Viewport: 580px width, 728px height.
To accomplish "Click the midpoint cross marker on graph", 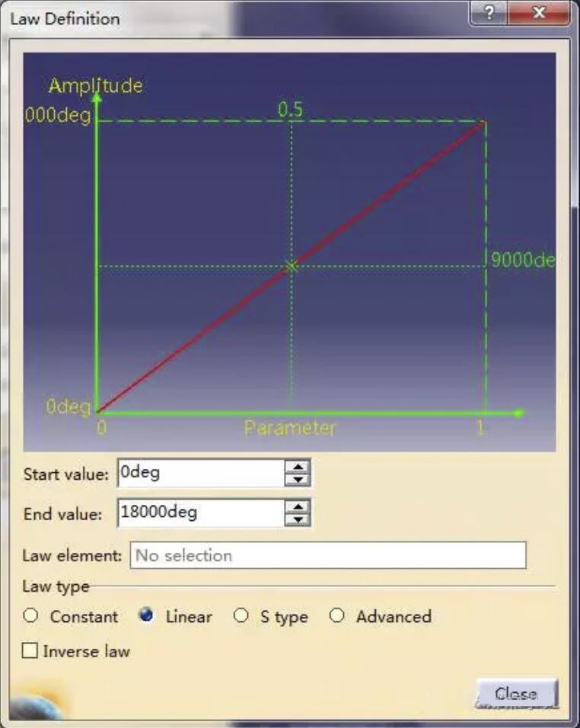I will point(292,267).
